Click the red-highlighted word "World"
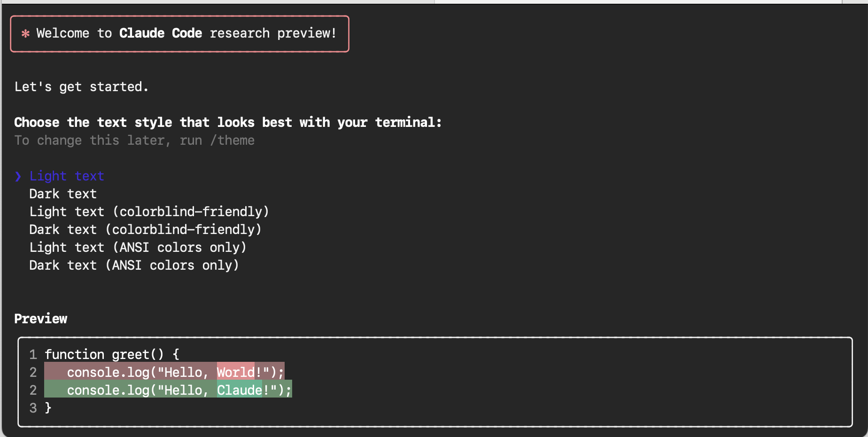 click(x=235, y=373)
